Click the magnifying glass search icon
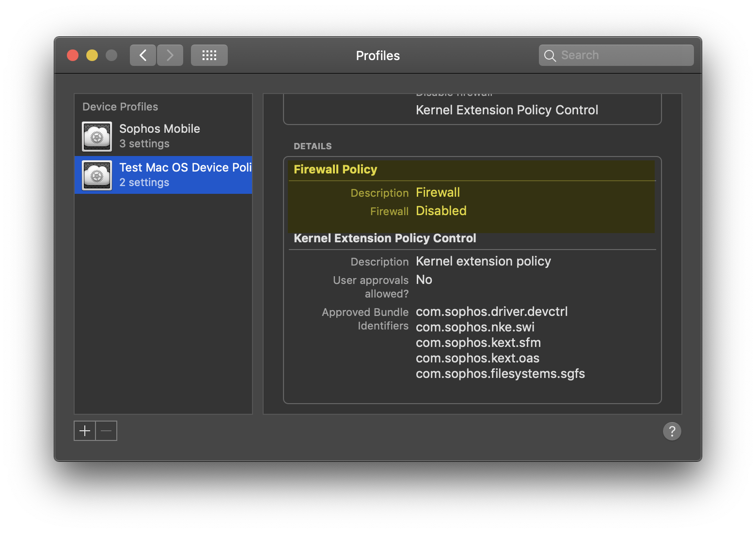The width and height of the screenshot is (756, 533). pos(550,56)
